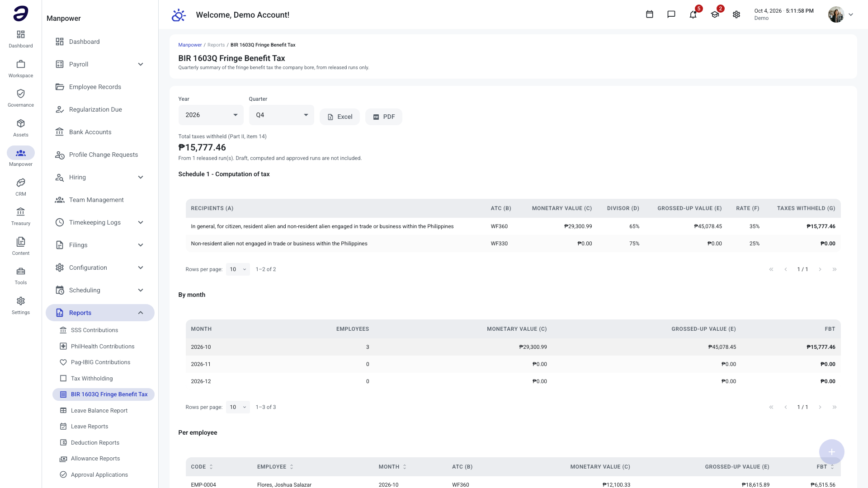Export report to Excel
Screen dimensions: 868x488
click(x=340, y=117)
